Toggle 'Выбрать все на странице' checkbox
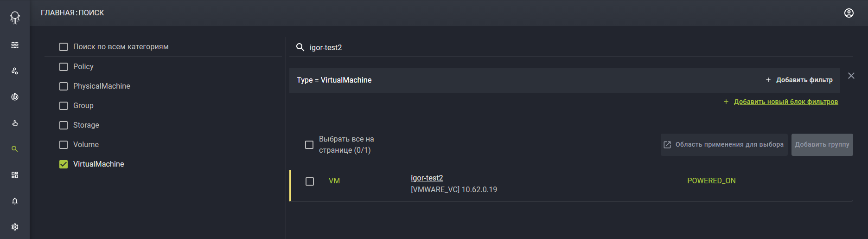 coord(309,145)
